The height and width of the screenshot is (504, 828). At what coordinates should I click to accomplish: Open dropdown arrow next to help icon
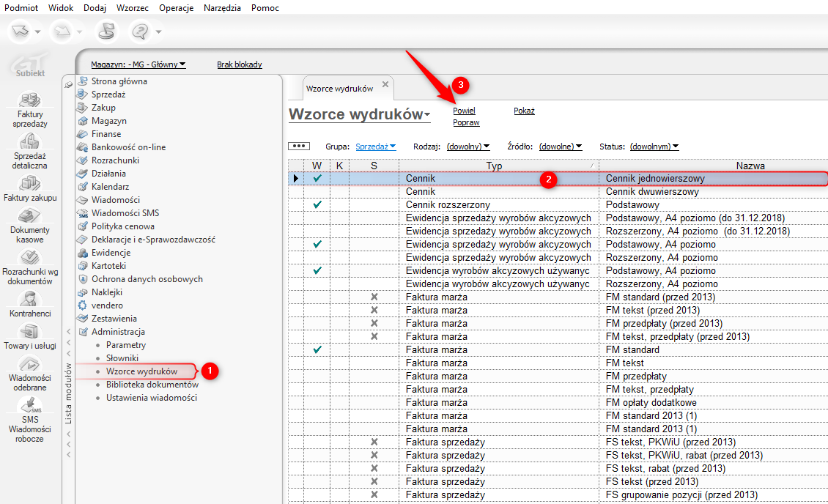coord(158,31)
